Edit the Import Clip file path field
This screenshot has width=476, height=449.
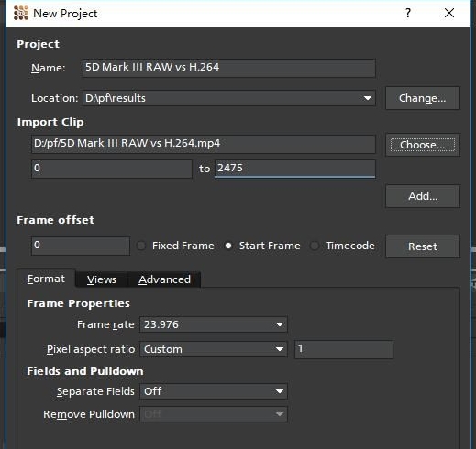pos(204,144)
